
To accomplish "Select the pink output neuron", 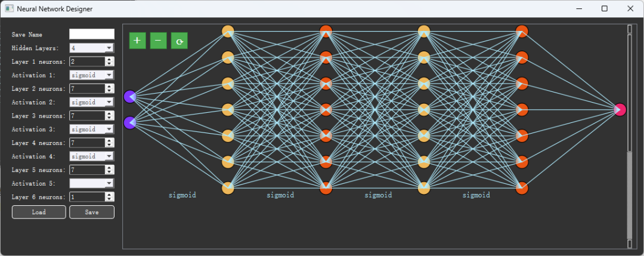I will 620,110.
